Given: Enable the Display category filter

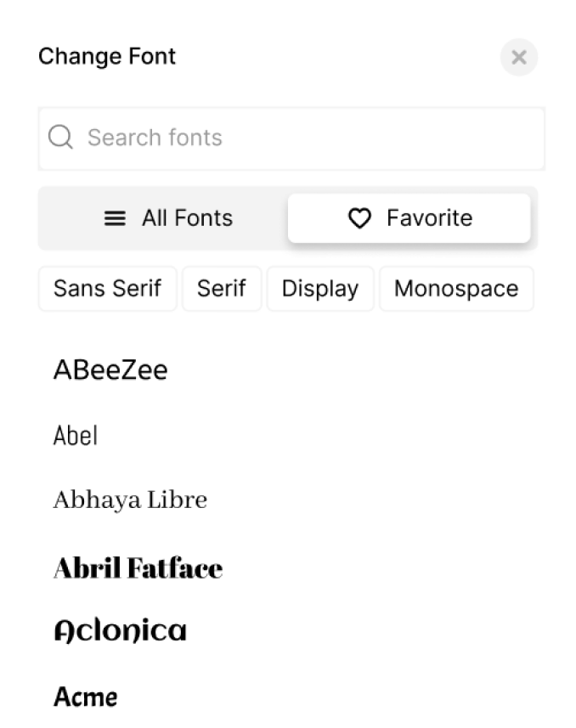Looking at the screenshot, I should coord(320,289).
